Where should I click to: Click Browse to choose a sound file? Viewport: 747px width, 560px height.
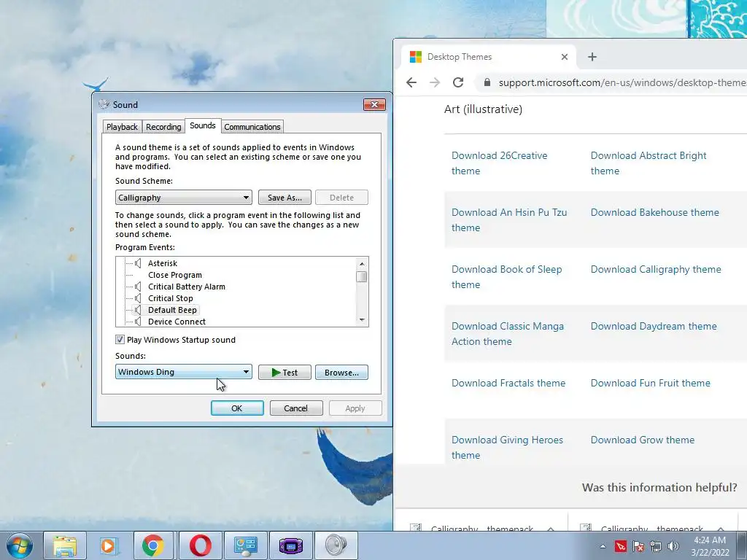click(341, 373)
